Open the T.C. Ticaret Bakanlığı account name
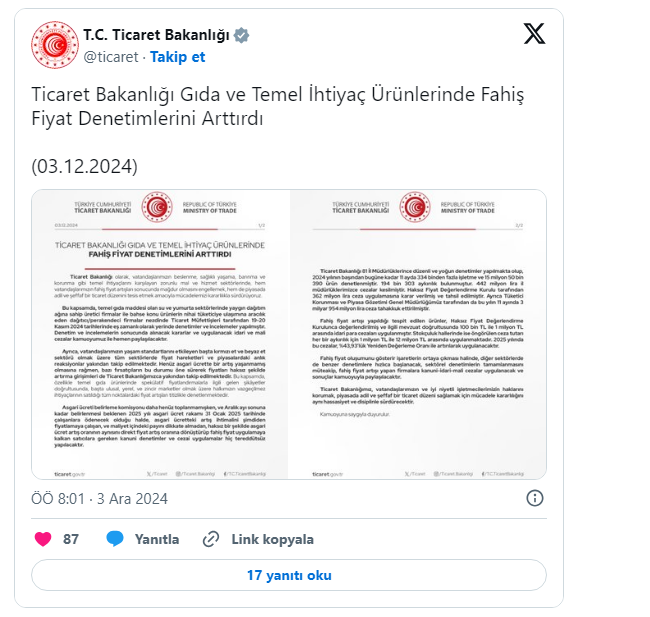 click(x=156, y=35)
